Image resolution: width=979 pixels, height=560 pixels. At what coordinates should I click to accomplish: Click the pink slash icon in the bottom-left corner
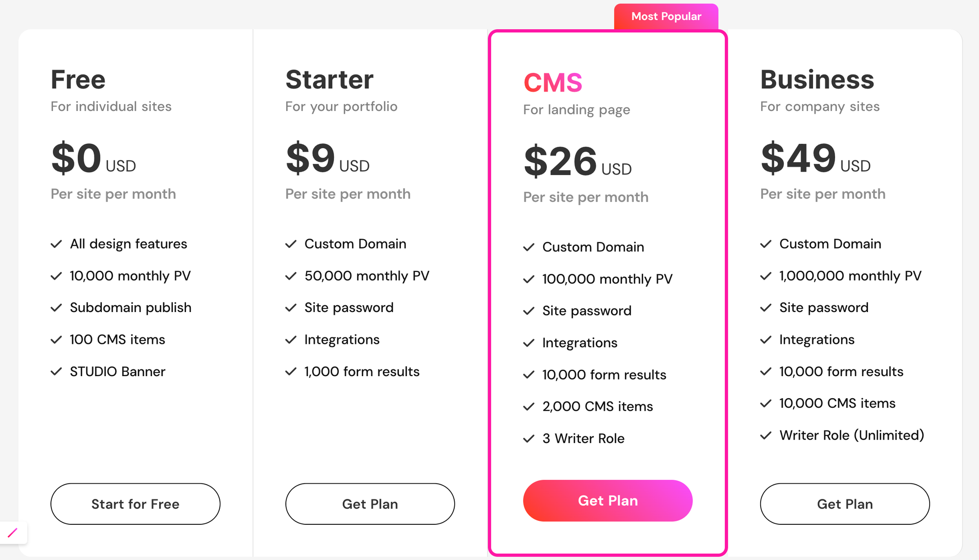point(13,533)
